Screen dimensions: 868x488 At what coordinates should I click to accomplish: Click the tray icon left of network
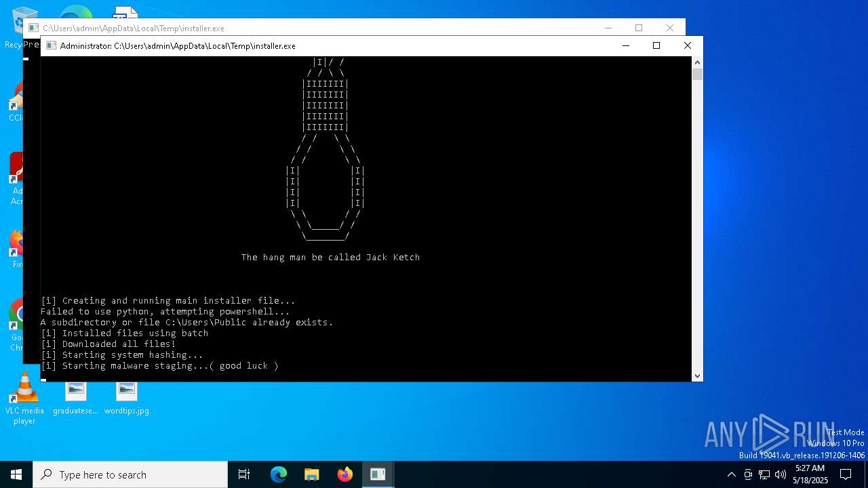pyautogui.click(x=748, y=474)
